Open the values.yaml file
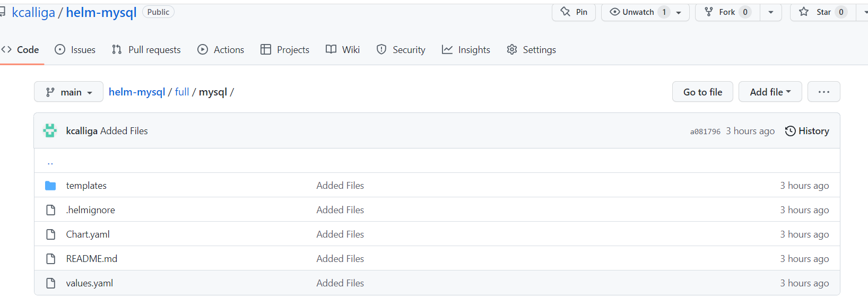This screenshot has width=868, height=297. 89,283
